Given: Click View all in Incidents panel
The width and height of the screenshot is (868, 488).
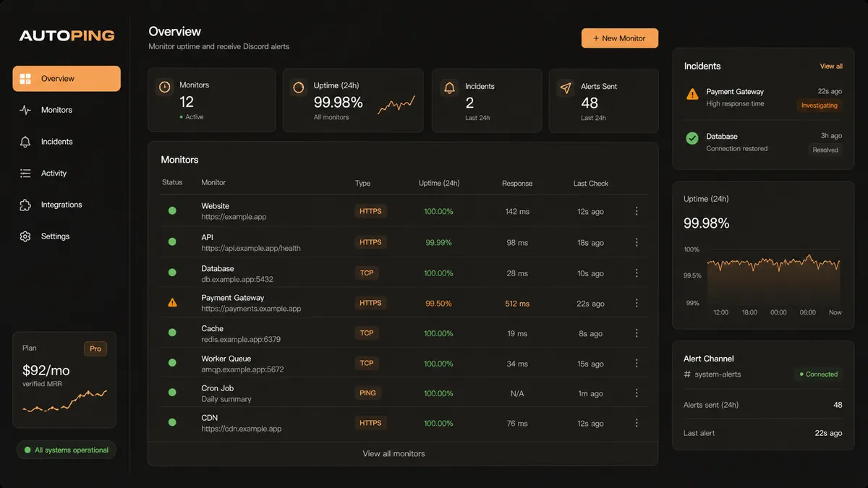Looking at the screenshot, I should click(x=831, y=66).
